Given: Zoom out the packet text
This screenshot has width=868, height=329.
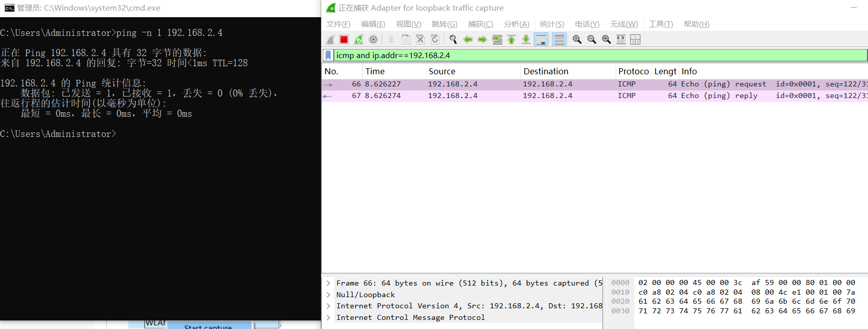Looking at the screenshot, I should (591, 39).
